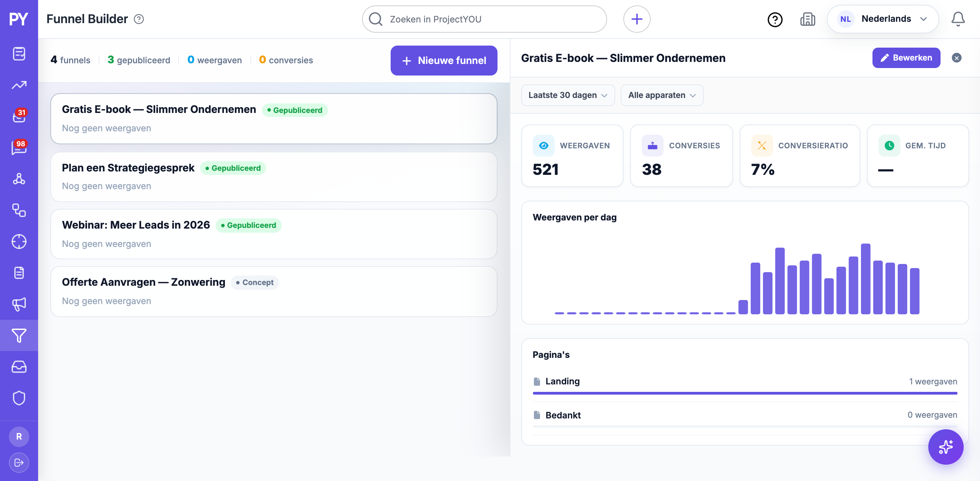980x481 pixels.
Task: Open the inbox tray sidebar icon
Action: tap(19, 367)
